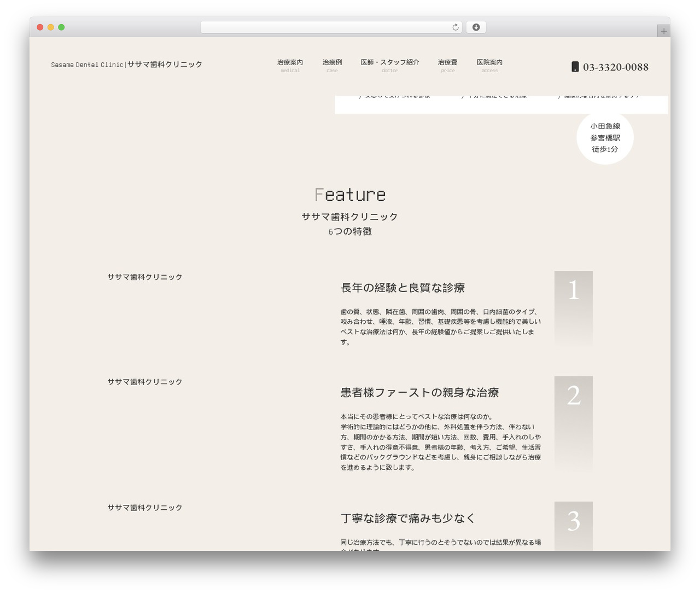Open the 治療費 price page

447,65
